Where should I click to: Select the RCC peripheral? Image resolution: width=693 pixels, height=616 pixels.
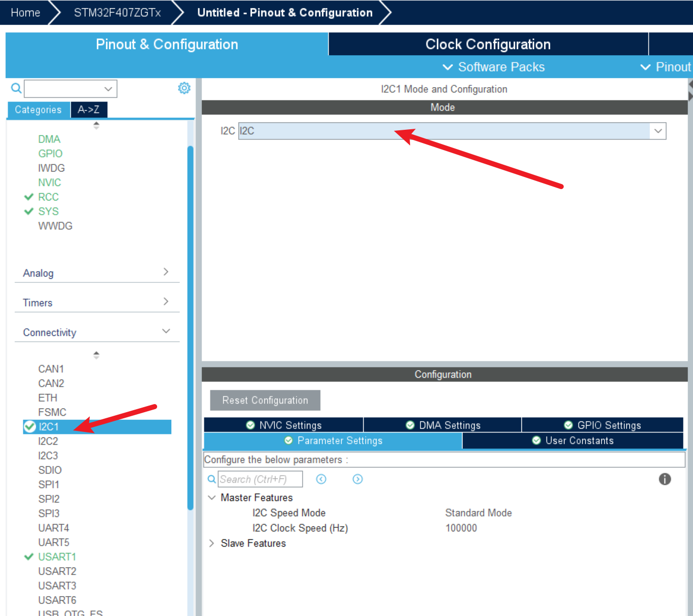coord(48,197)
